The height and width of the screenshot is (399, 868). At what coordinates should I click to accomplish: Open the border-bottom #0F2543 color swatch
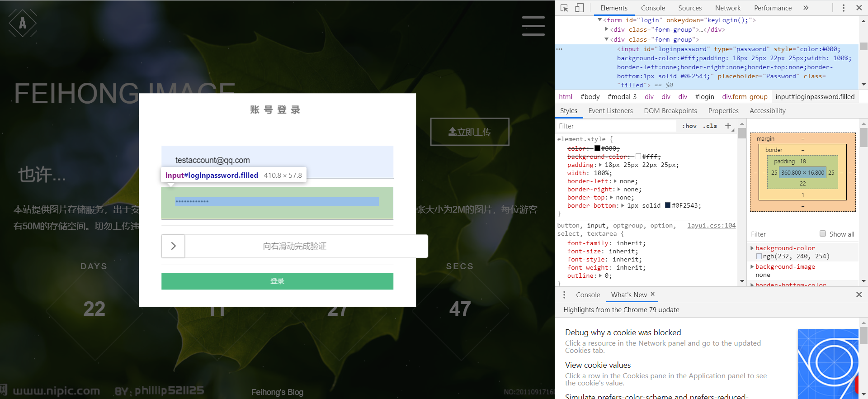point(667,205)
